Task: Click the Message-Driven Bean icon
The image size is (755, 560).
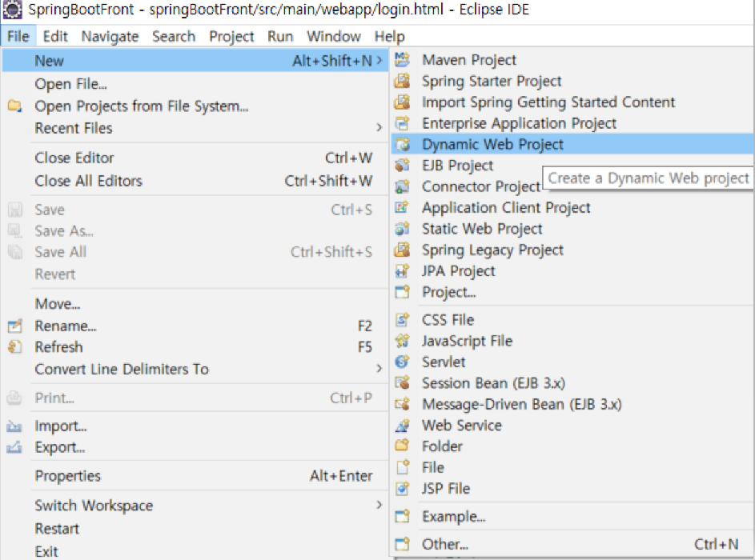Action: (x=402, y=404)
